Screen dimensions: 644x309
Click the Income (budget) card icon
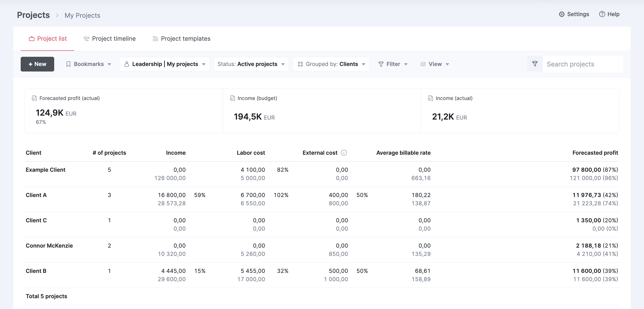click(232, 98)
